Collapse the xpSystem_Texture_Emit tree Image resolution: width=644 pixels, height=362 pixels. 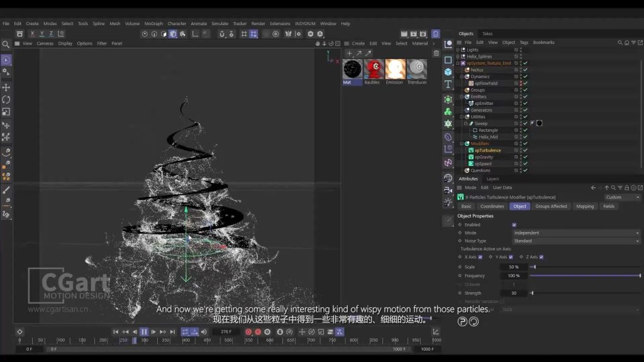pyautogui.click(x=458, y=63)
